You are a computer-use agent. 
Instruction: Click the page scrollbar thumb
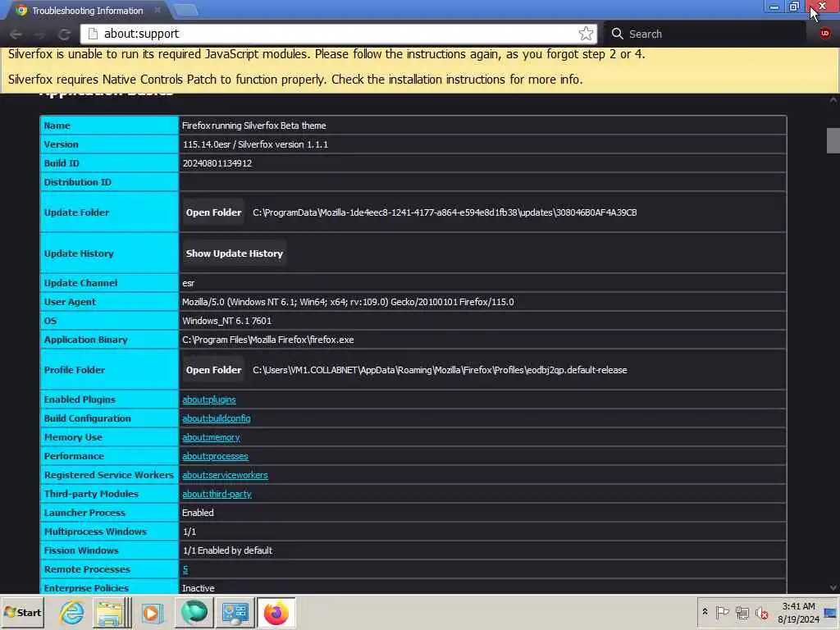tap(833, 141)
